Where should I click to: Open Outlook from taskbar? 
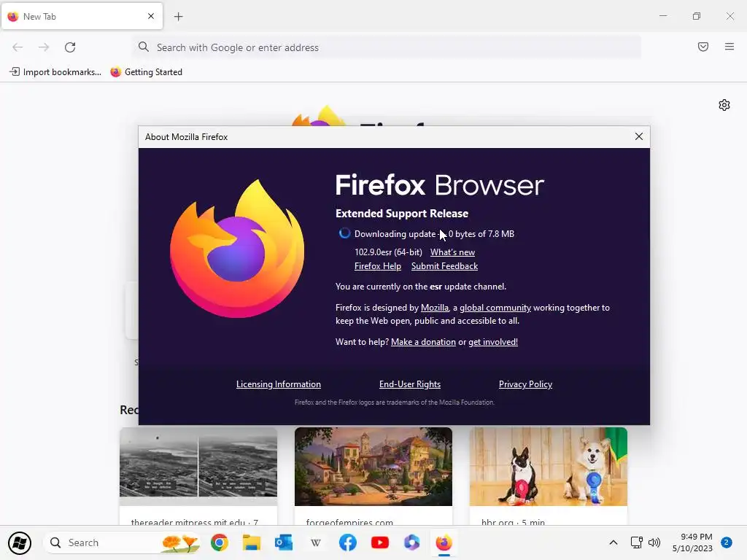(284, 542)
